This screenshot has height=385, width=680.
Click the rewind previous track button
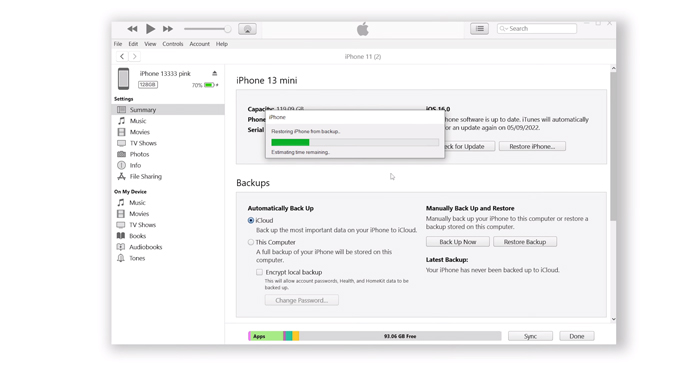(132, 29)
